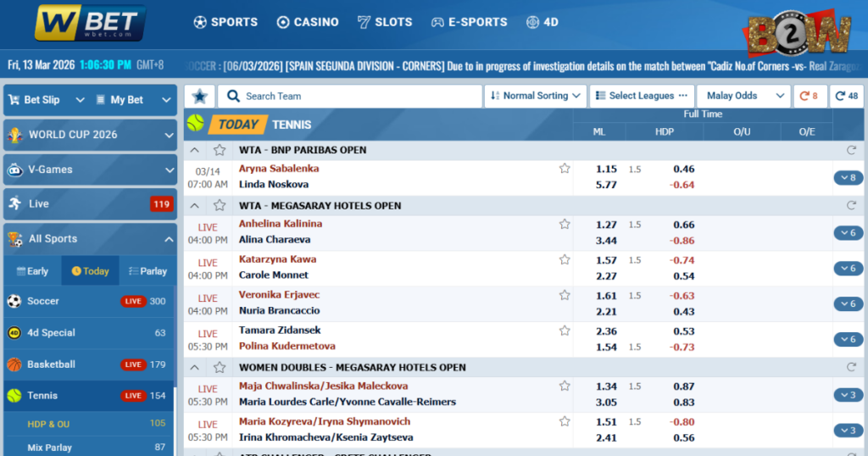Open the CASINO menu
This screenshot has height=456, width=868.
pyautogui.click(x=308, y=22)
